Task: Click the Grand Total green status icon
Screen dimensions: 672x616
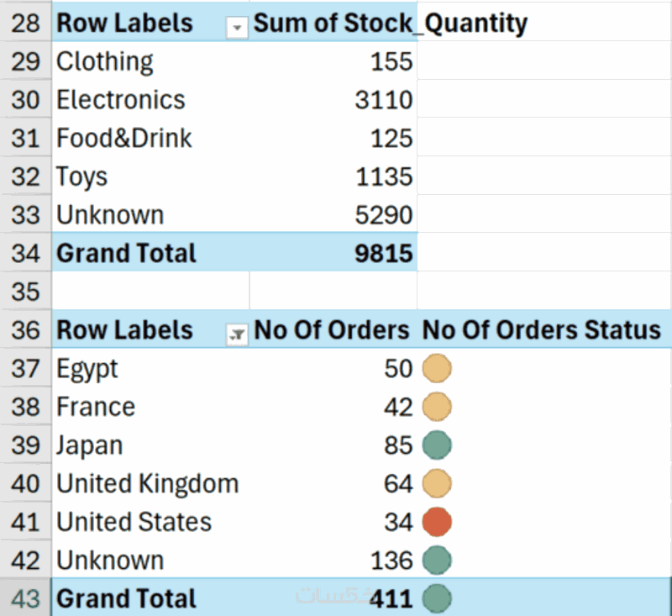Action: click(x=437, y=598)
